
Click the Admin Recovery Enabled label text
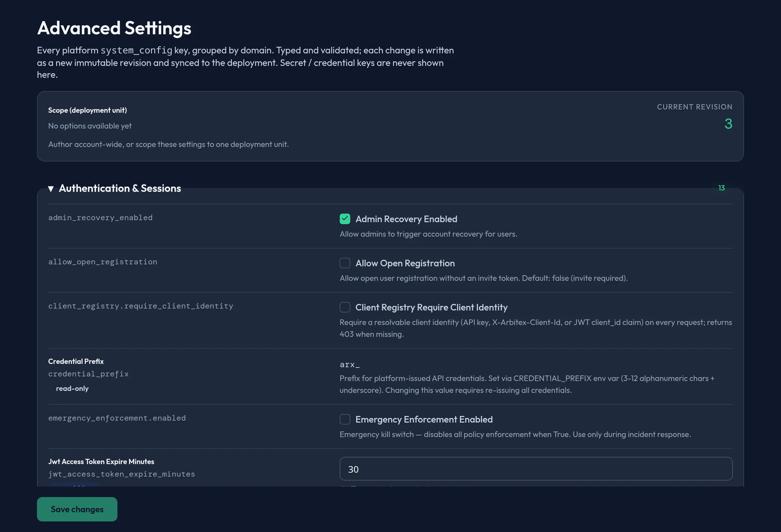pos(406,219)
